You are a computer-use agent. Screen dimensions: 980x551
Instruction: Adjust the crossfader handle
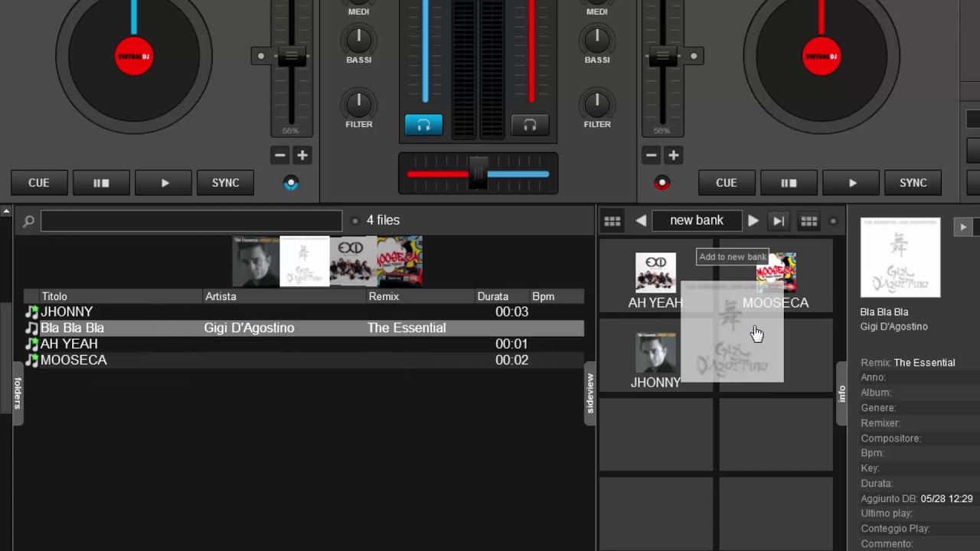478,173
